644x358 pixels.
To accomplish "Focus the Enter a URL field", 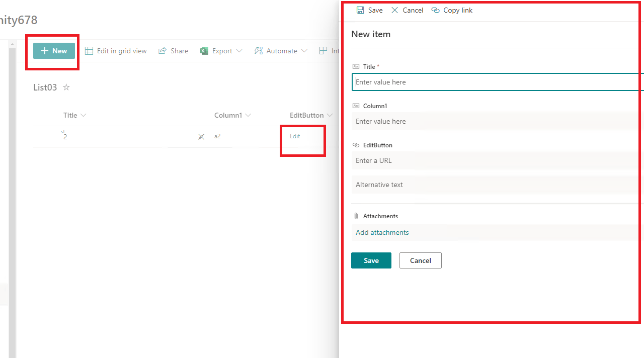I will [x=498, y=160].
